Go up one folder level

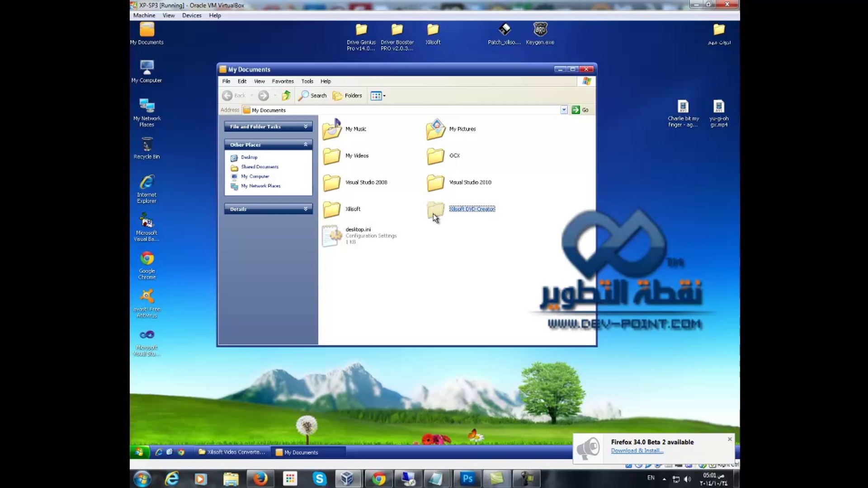tap(286, 96)
